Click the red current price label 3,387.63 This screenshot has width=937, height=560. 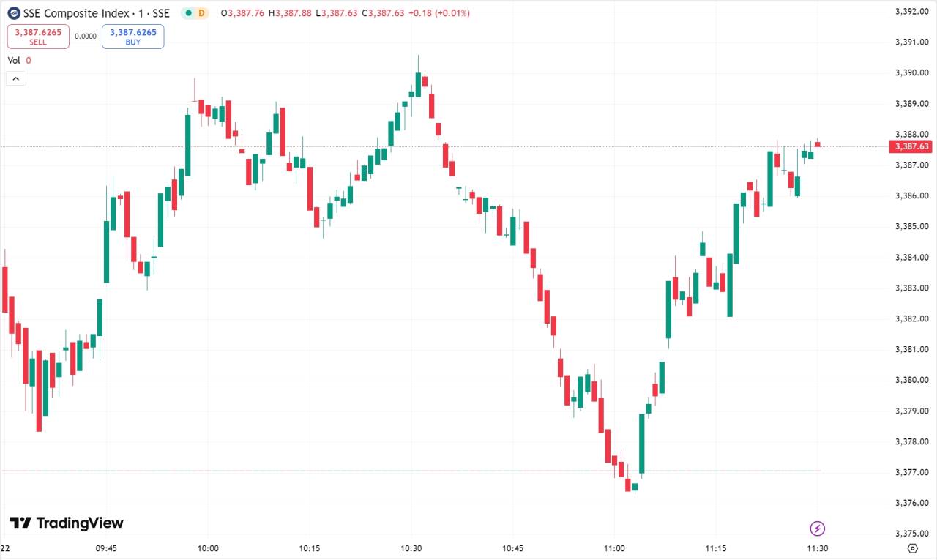tap(911, 146)
